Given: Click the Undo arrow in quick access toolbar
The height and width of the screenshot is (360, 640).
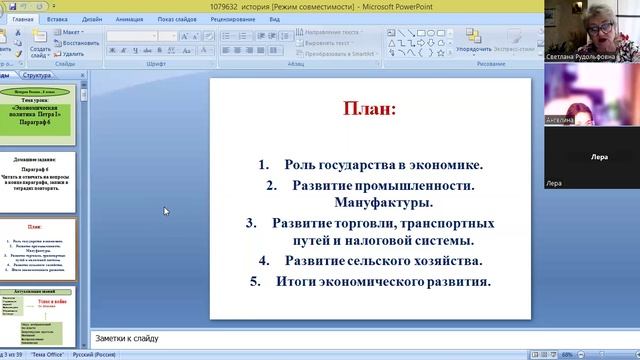Looking at the screenshot, I should (x=24, y=7).
